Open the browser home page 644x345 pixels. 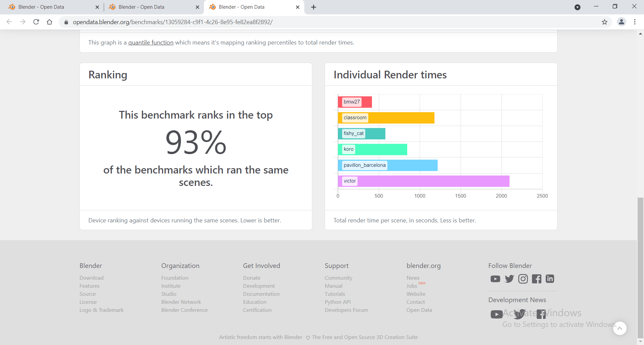pyautogui.click(x=50, y=22)
